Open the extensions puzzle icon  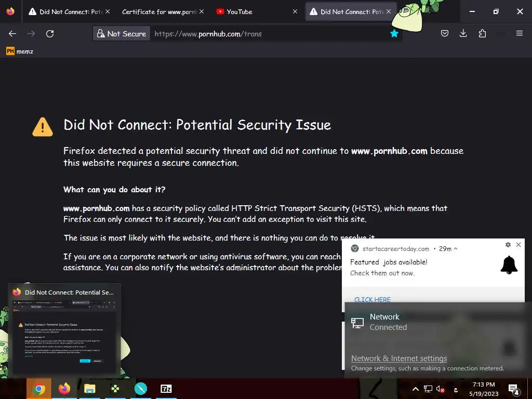click(482, 33)
